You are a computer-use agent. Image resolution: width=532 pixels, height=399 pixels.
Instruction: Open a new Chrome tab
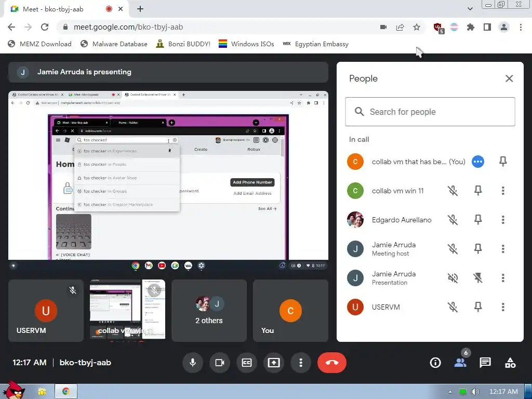point(140,9)
